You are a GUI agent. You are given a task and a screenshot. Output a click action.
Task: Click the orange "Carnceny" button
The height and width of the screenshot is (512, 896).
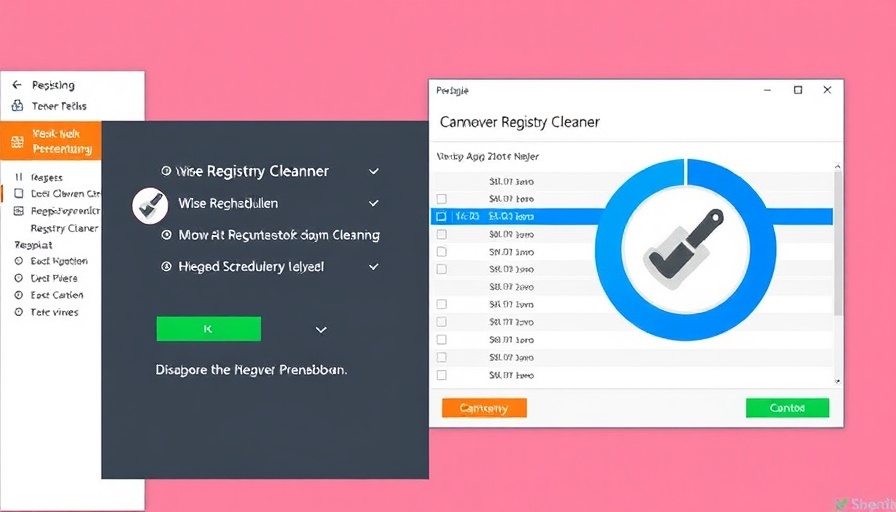[x=484, y=408]
